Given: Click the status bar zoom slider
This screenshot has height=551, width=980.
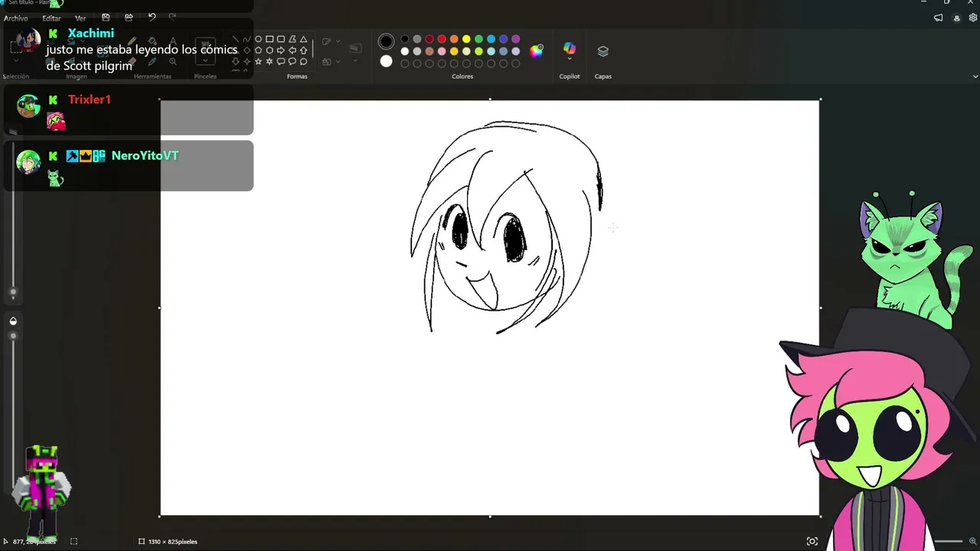Looking at the screenshot, I should (949, 541).
